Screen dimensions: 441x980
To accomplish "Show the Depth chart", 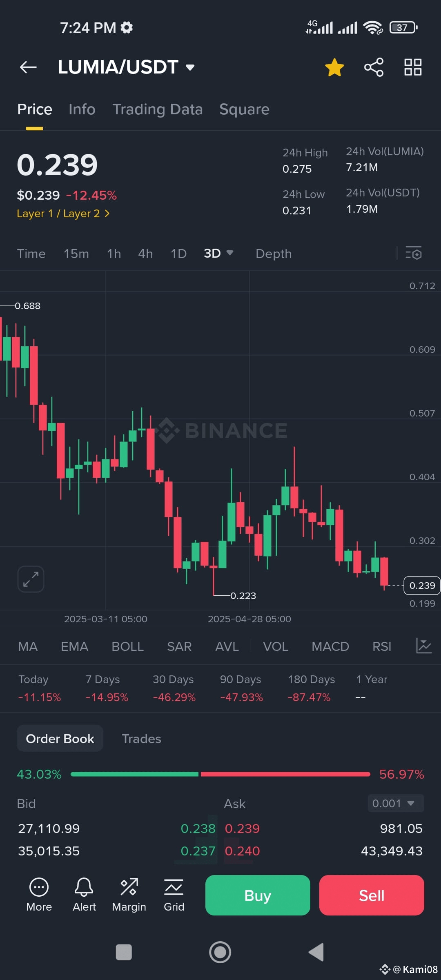I will coord(274,254).
